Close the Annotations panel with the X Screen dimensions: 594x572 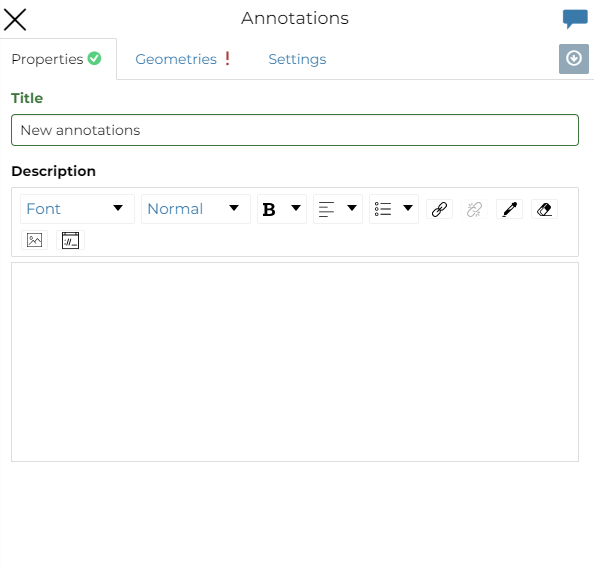click(15, 19)
